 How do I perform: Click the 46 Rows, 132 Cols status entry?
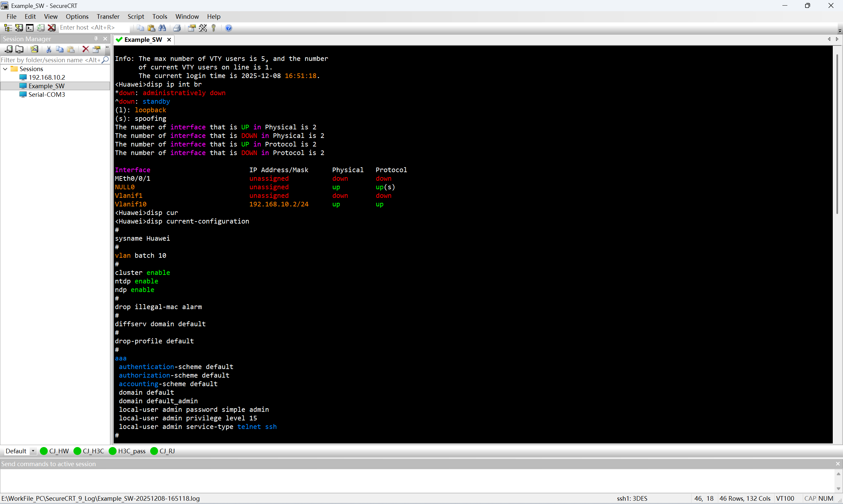(x=745, y=498)
